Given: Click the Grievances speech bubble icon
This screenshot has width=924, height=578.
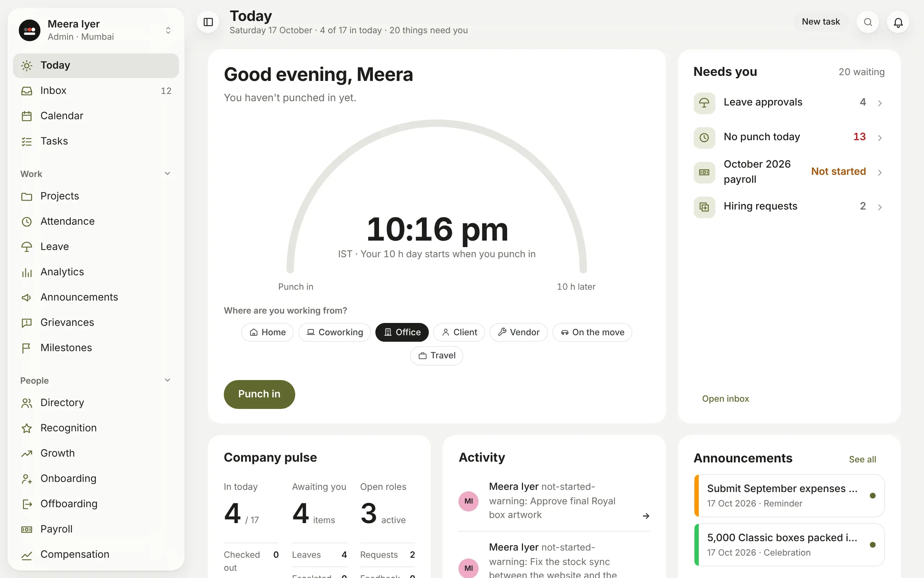Looking at the screenshot, I should [x=27, y=323].
